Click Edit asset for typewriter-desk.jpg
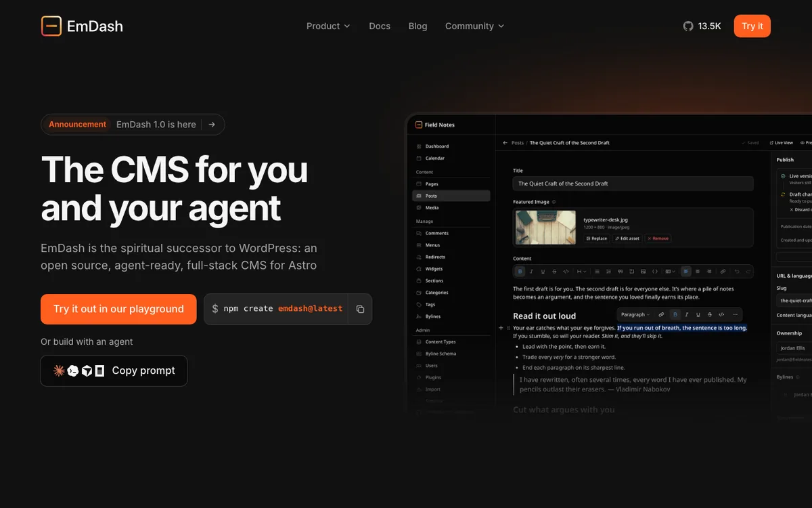The height and width of the screenshot is (508, 812). click(x=627, y=238)
